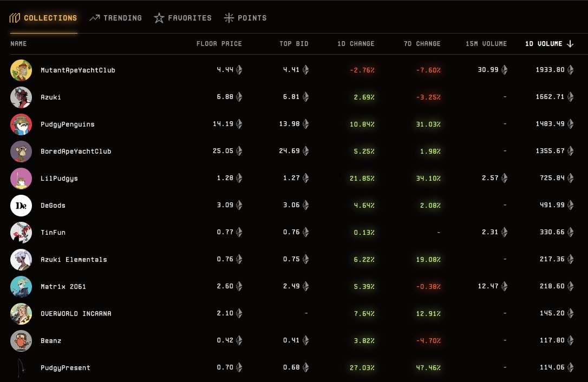Select the Beanz collection name
588x382 pixels.
51,340
